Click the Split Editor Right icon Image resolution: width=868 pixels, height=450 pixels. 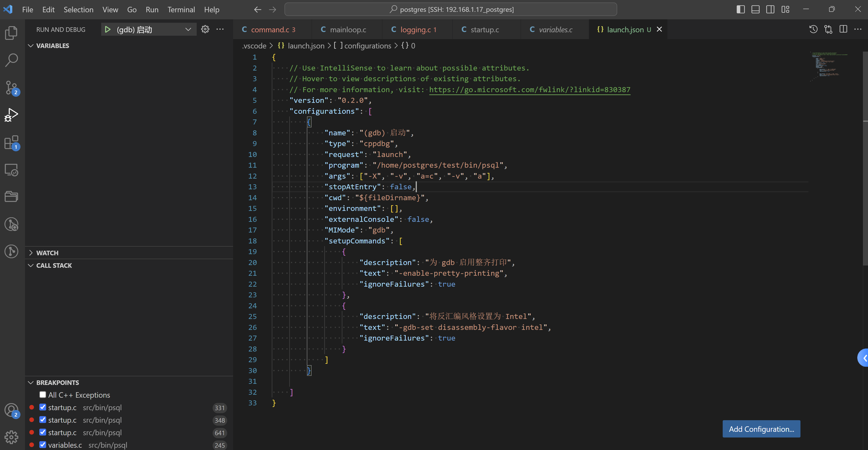(843, 29)
